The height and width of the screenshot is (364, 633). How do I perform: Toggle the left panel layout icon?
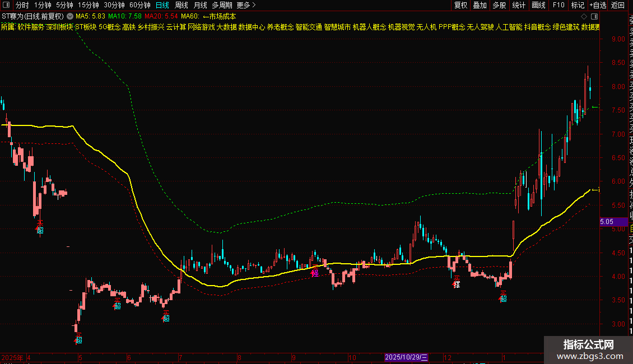click(6, 5)
